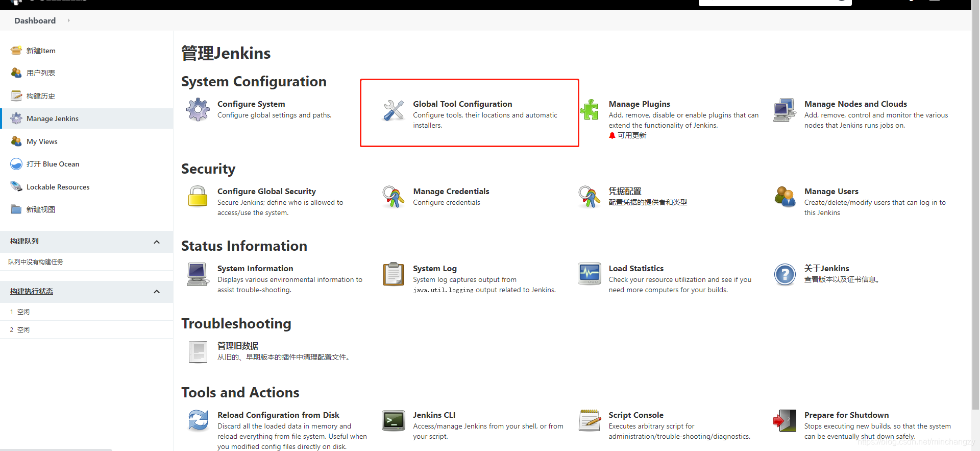Open the 关于Jenkins link
The height and width of the screenshot is (451, 980).
pyautogui.click(x=827, y=268)
